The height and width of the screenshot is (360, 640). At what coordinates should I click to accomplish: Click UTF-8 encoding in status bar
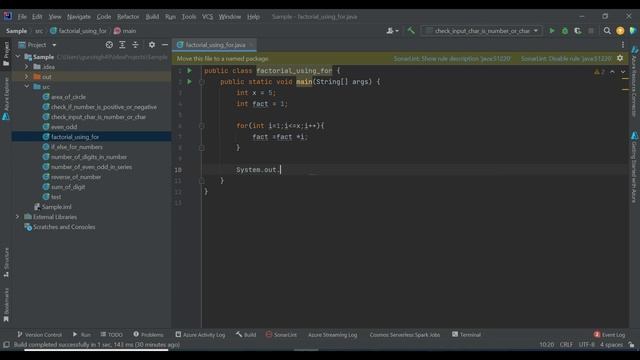[x=587, y=345]
